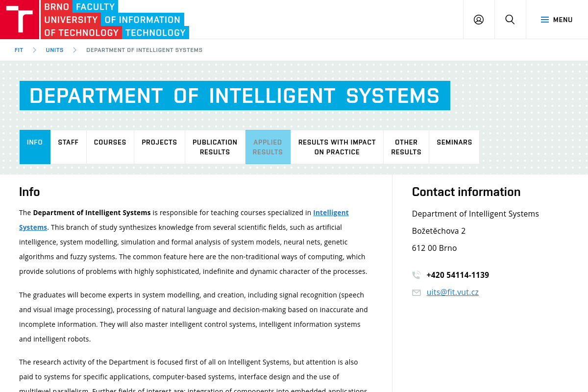Click the red VUT T logo
Screen dimensions: 588x392
tap(20, 20)
